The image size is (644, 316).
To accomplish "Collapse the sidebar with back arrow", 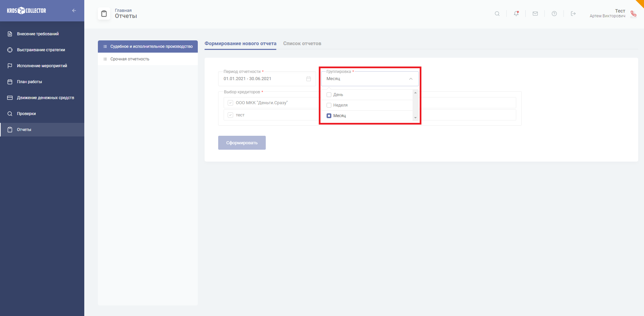I will [x=74, y=11].
